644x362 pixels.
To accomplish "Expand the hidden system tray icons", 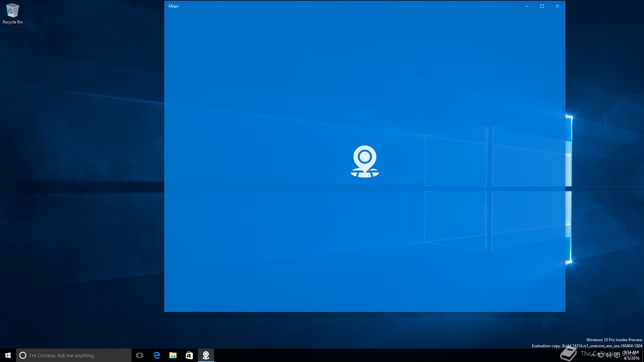I will (593, 355).
